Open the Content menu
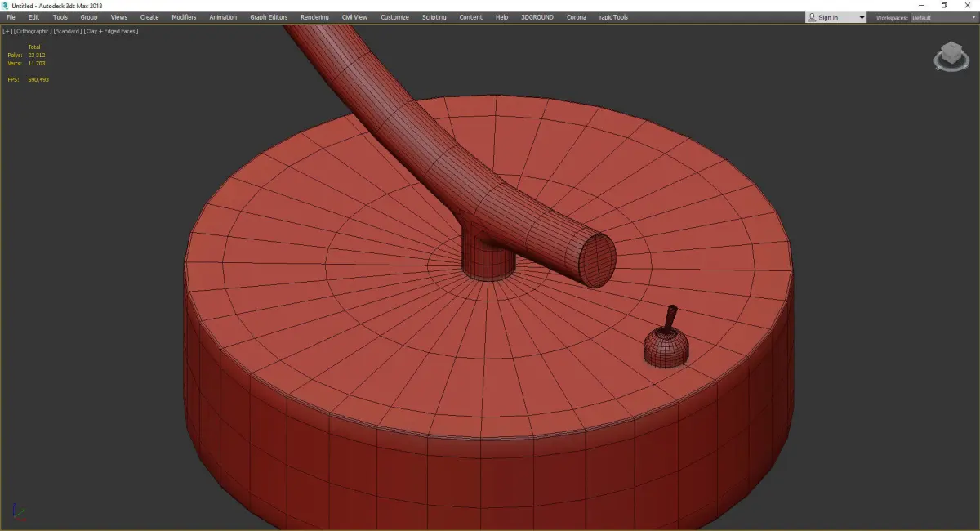The height and width of the screenshot is (531, 980). click(x=470, y=17)
